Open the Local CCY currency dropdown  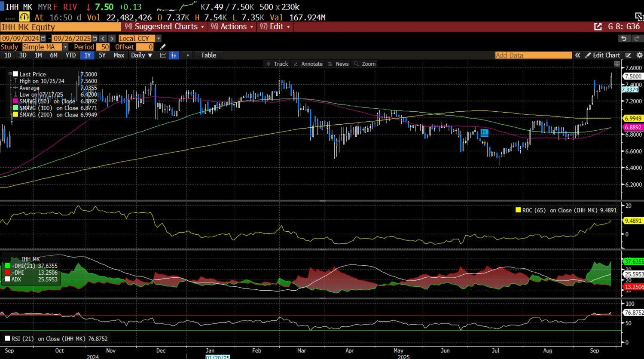[158, 38]
